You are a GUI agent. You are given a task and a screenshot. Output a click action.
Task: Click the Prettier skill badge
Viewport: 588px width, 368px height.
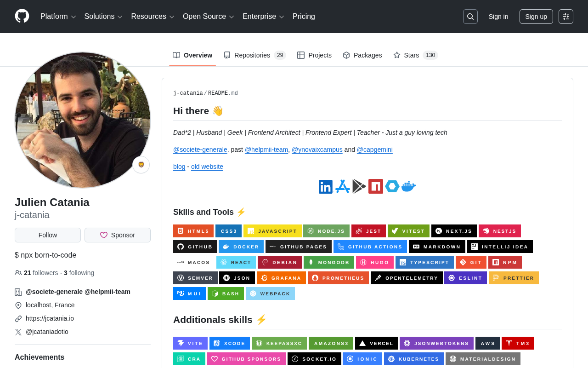coord(514,278)
